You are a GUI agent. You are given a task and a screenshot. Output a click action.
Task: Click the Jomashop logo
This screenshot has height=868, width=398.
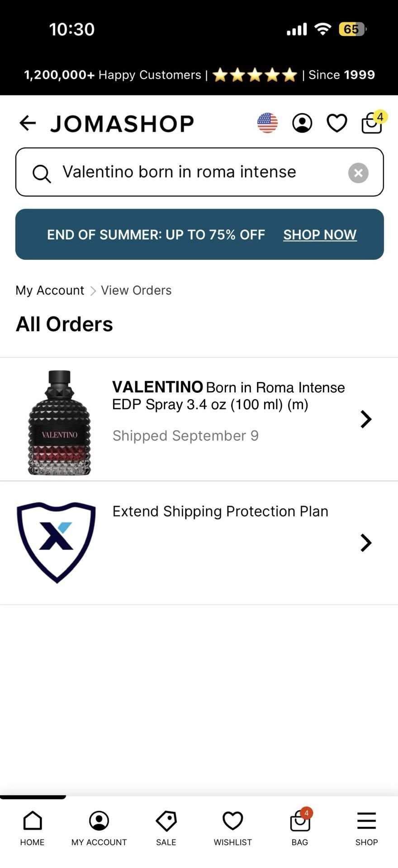[x=122, y=124]
